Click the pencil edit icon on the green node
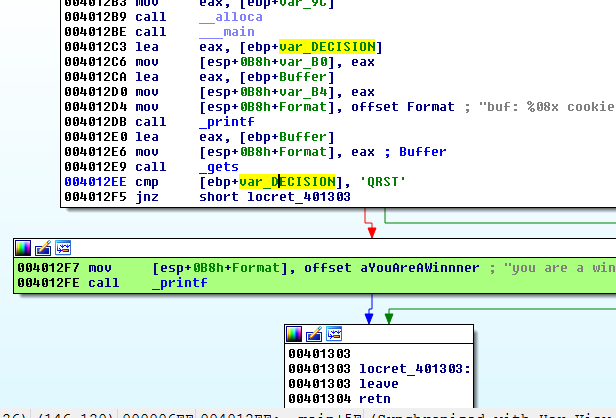Screen dimensions: 616x418 tap(43, 248)
